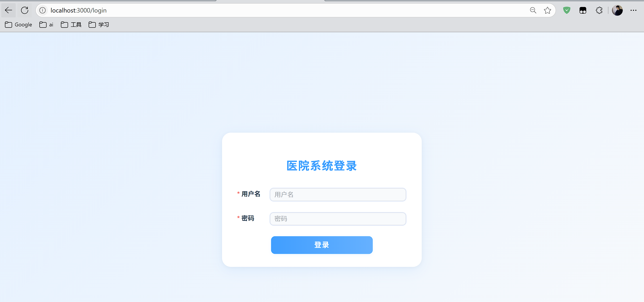The width and height of the screenshot is (644, 302).
Task: Open the three-dot browser settings menu
Action: point(633,10)
